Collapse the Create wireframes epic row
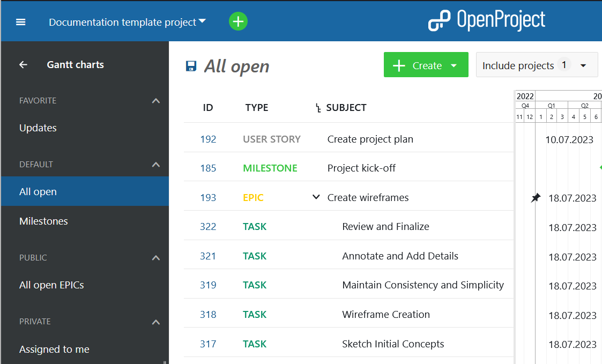602x364 pixels. pos(316,197)
